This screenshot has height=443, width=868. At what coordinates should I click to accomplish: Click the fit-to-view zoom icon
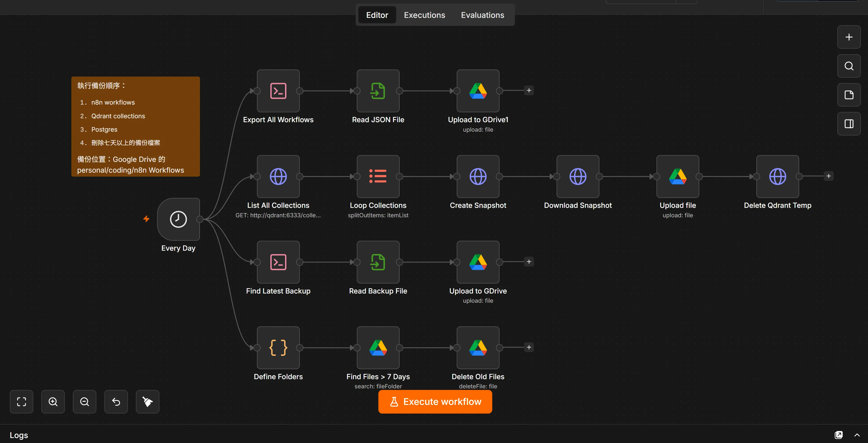coord(22,401)
